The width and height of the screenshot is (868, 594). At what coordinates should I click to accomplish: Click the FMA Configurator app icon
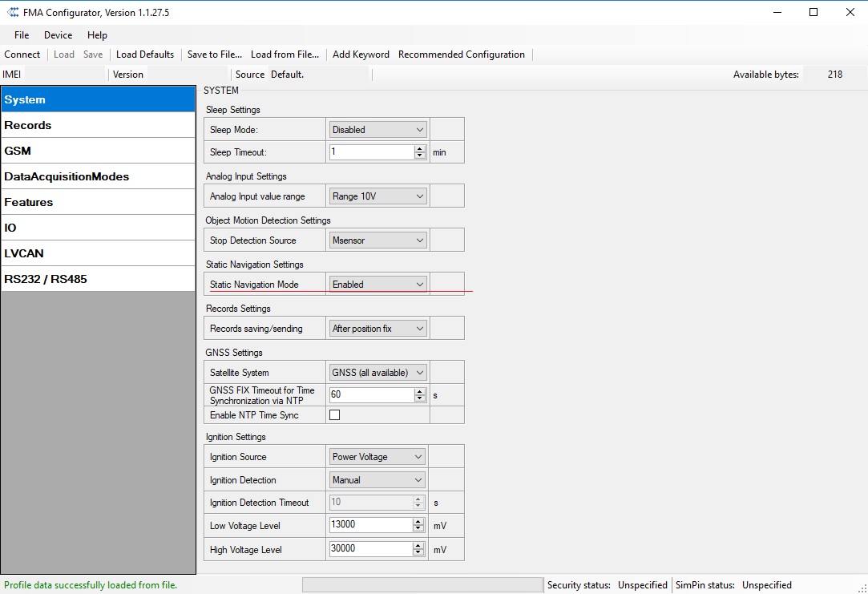[x=12, y=13]
